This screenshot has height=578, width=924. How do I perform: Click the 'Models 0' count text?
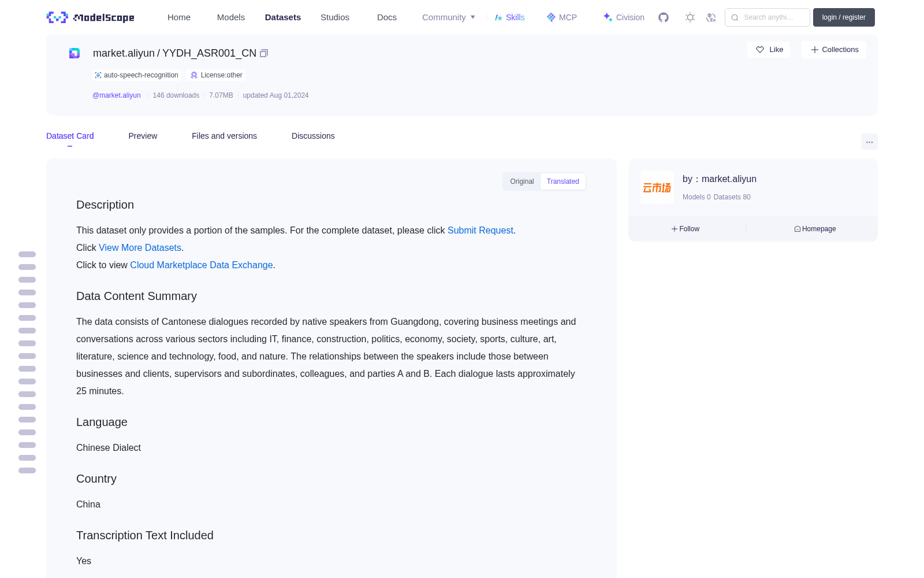[696, 197]
